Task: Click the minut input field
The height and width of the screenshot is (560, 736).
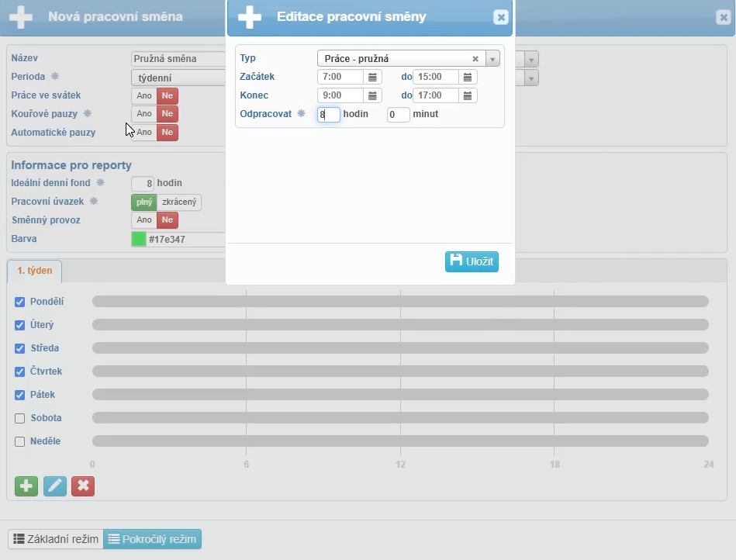Action: 398,115
